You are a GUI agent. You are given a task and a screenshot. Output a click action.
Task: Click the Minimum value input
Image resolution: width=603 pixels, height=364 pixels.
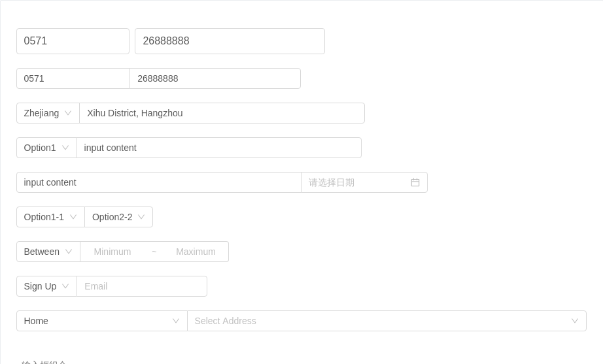coord(112,252)
